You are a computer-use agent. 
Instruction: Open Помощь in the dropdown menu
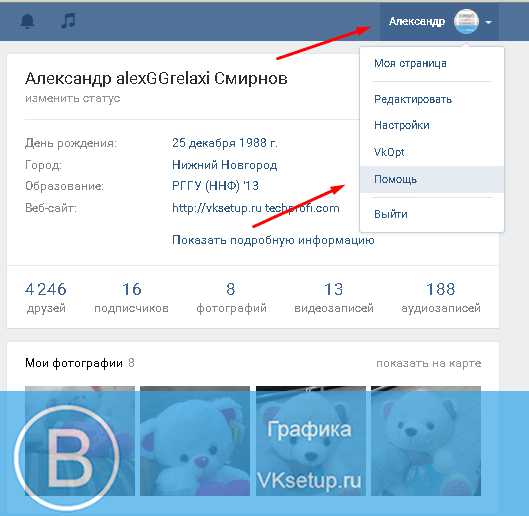point(432,179)
